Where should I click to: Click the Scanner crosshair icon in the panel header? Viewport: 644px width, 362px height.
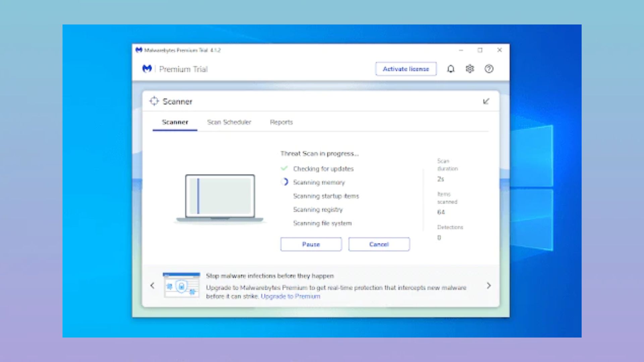(x=154, y=101)
